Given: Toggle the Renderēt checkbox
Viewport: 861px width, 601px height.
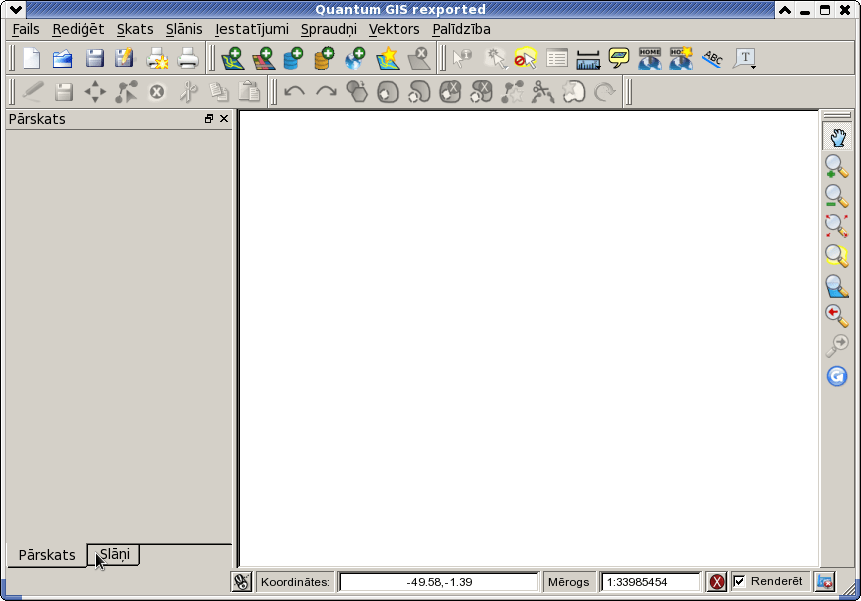Looking at the screenshot, I should [740, 581].
